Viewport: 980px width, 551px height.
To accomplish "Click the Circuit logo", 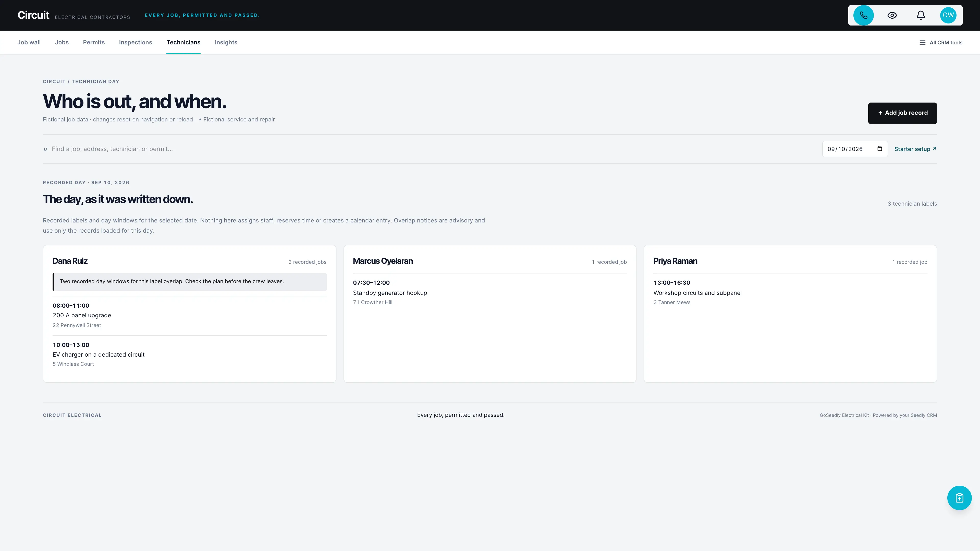I will coord(33,15).
